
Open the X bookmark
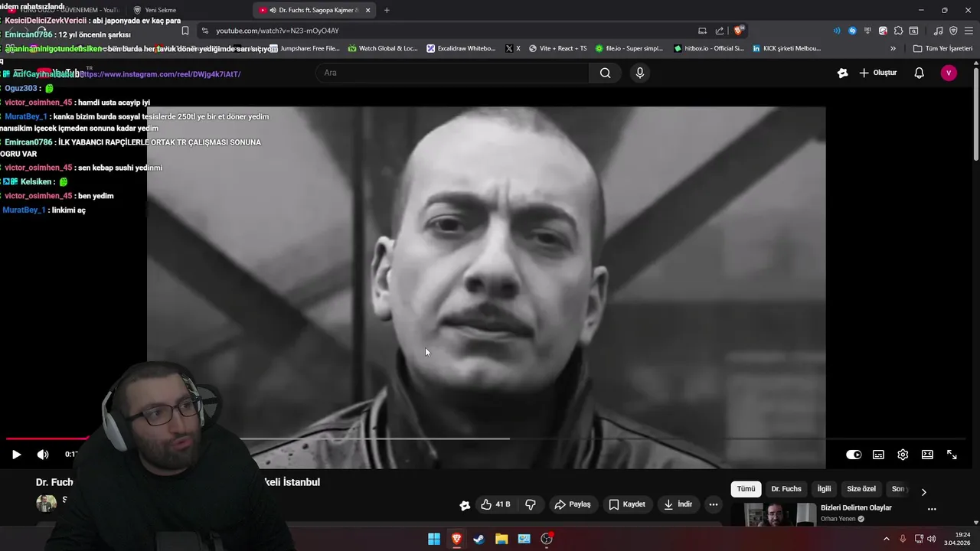pos(513,48)
